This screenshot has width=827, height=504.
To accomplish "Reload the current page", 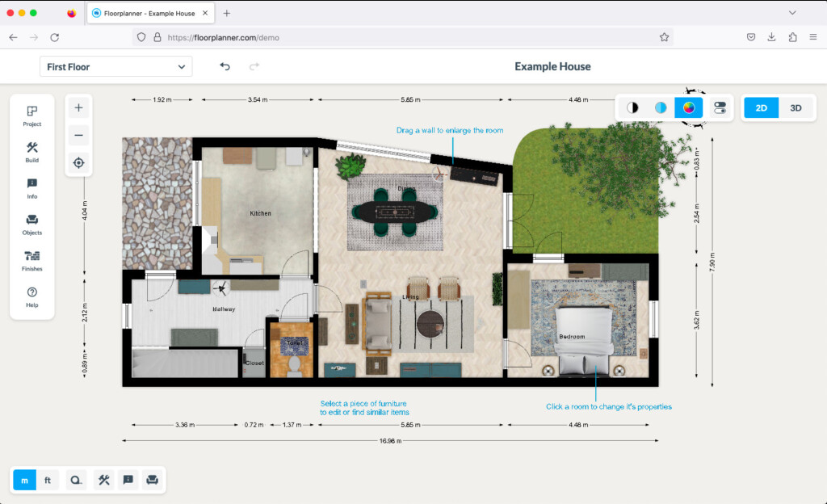I will (54, 37).
